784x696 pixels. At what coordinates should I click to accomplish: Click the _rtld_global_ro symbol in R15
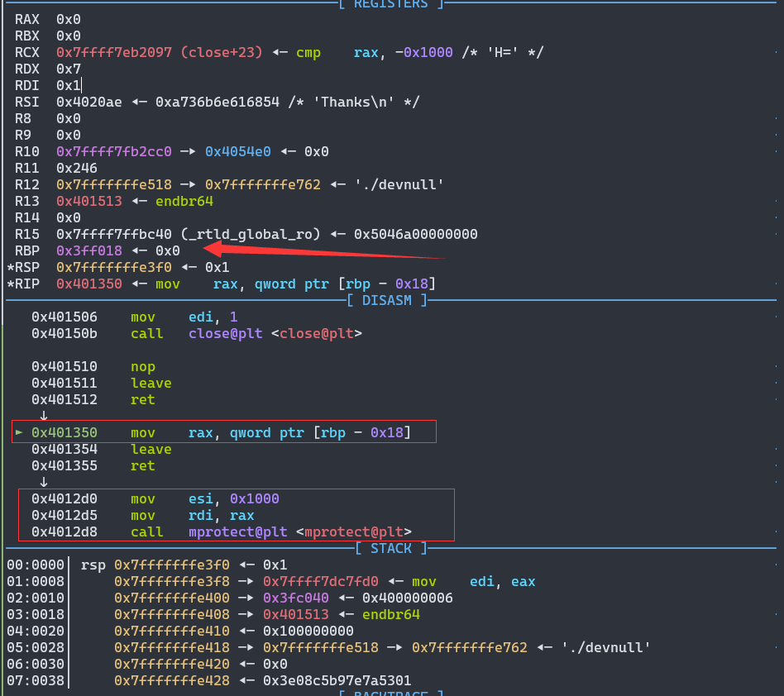click(250, 234)
